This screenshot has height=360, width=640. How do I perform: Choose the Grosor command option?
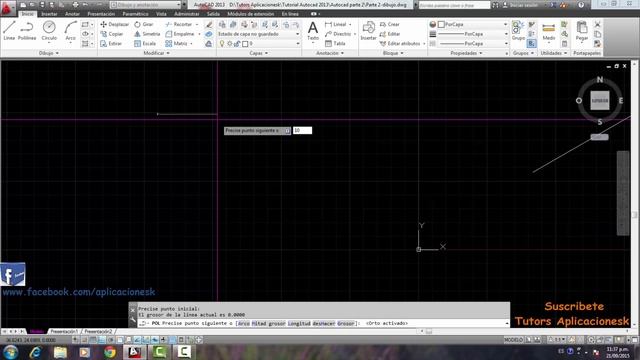(346, 323)
